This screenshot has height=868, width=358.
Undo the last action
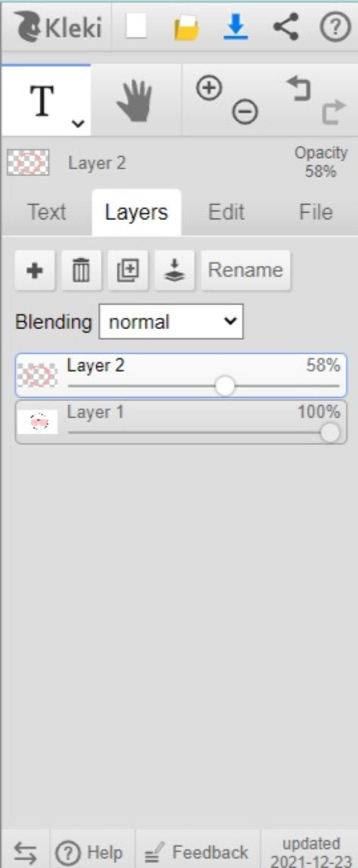tap(299, 89)
